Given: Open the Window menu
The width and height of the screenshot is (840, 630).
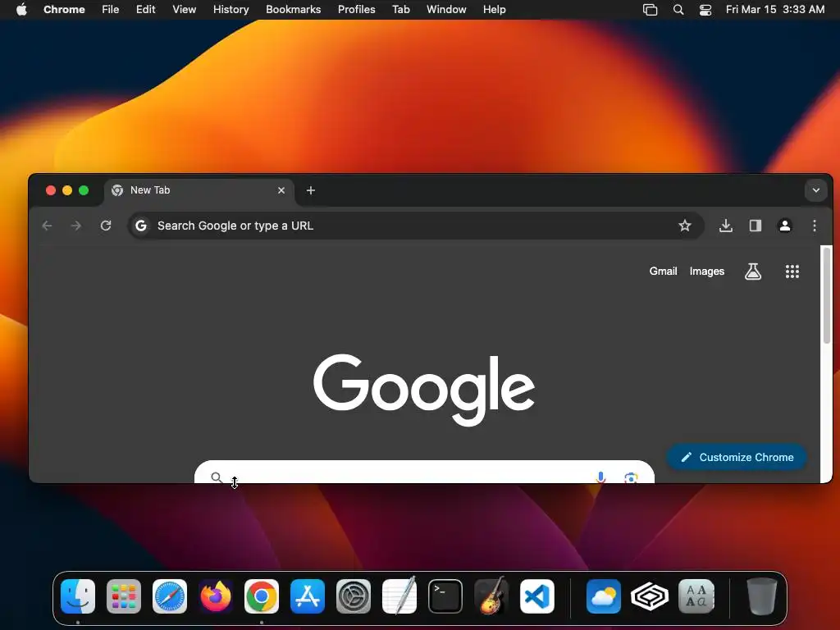Looking at the screenshot, I should coord(446,9).
